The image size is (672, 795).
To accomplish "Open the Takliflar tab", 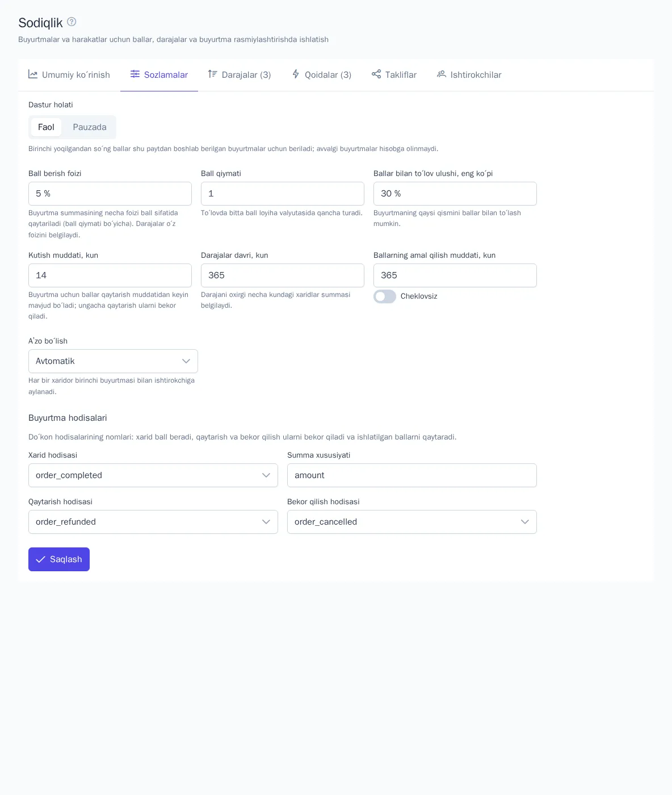I will (x=394, y=75).
